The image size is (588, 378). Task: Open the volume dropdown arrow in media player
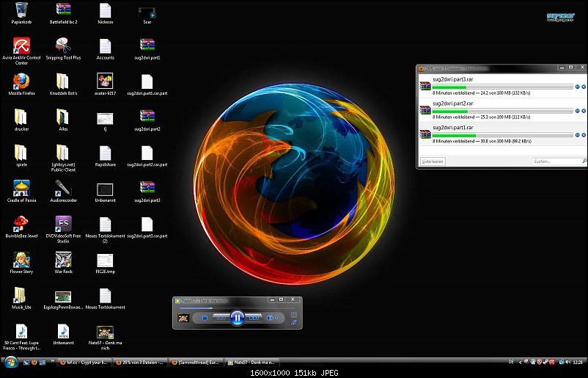276,319
